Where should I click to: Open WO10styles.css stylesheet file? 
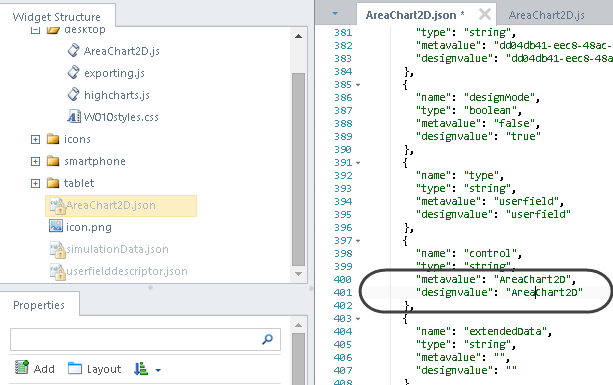121,117
